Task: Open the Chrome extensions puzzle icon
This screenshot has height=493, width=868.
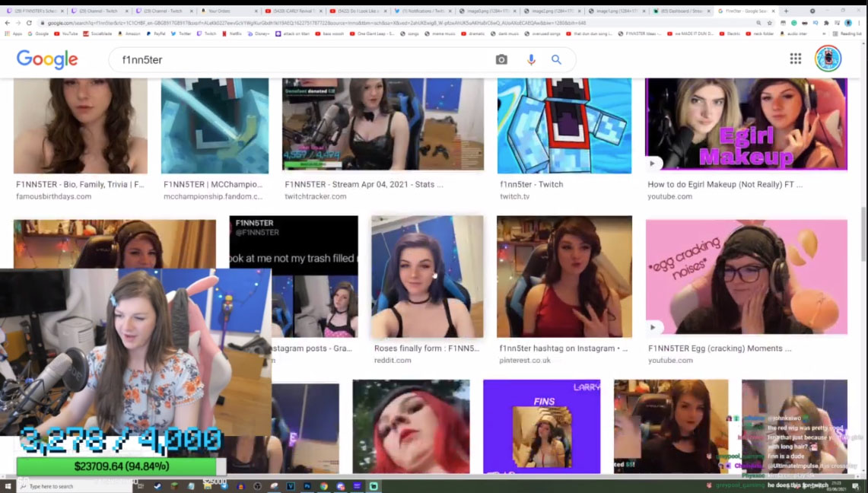Action: tap(826, 24)
